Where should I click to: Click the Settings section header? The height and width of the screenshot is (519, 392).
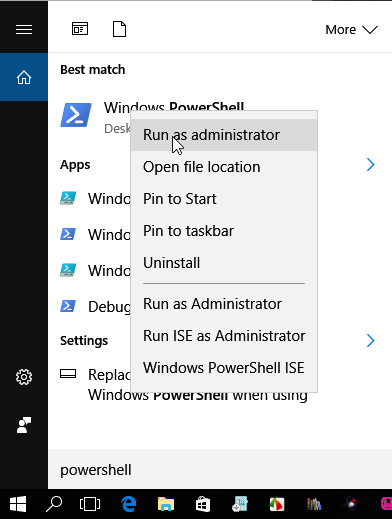84,341
